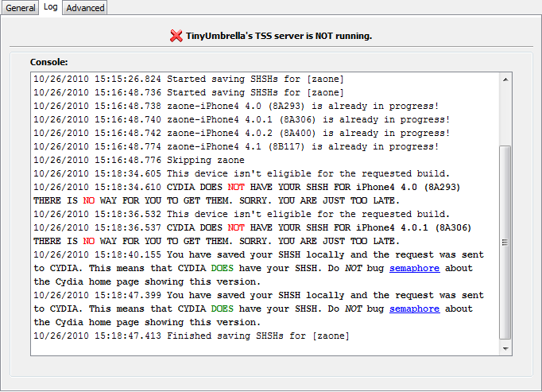Select the Log tab
Screen dimensions: 542x392
[x=51, y=7]
